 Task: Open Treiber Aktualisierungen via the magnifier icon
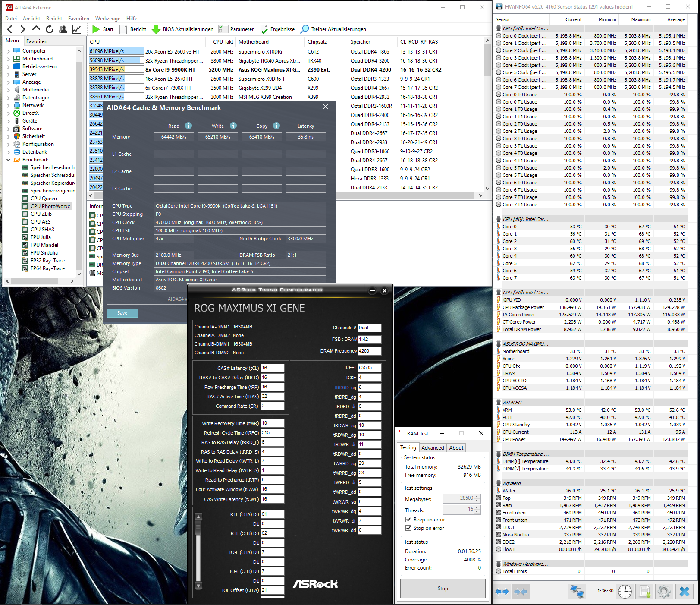(304, 29)
